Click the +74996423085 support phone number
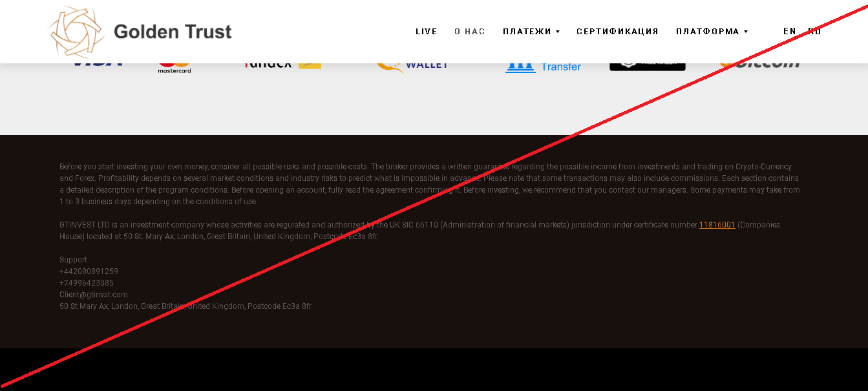Screen dimensions: 868x391 87,283
